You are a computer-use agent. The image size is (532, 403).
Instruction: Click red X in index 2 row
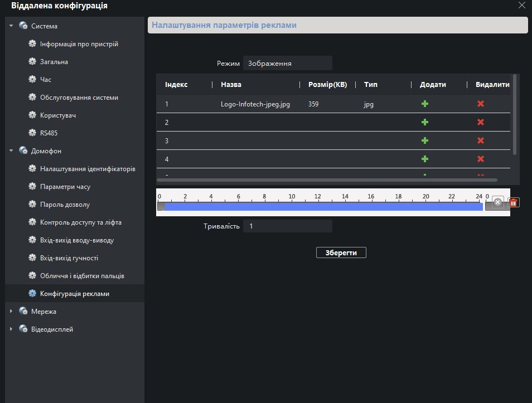pos(481,122)
